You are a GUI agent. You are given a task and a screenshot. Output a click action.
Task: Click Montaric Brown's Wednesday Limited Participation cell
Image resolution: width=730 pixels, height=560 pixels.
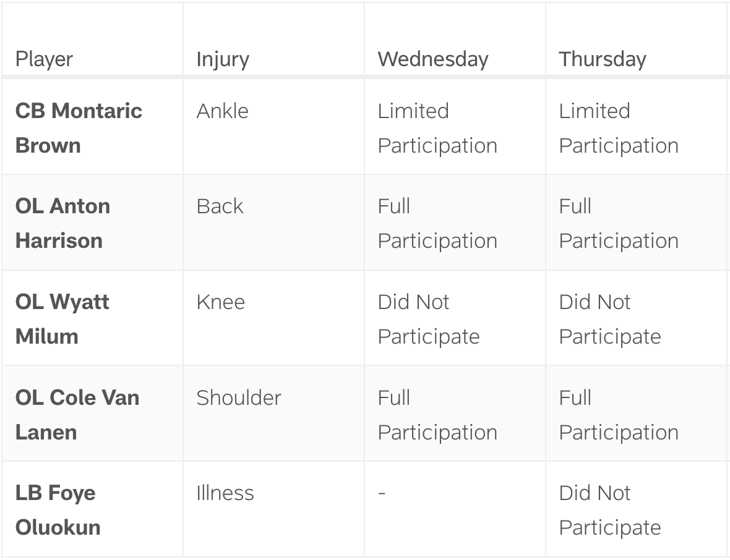[x=437, y=128]
